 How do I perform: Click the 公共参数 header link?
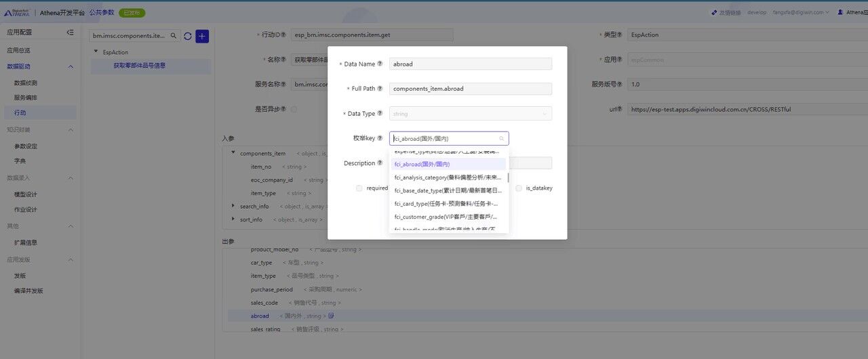101,12
